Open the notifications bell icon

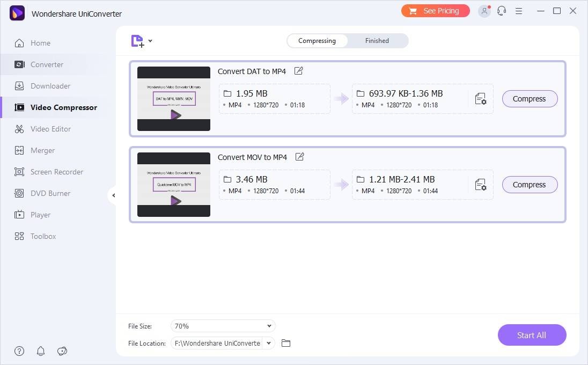coord(41,351)
